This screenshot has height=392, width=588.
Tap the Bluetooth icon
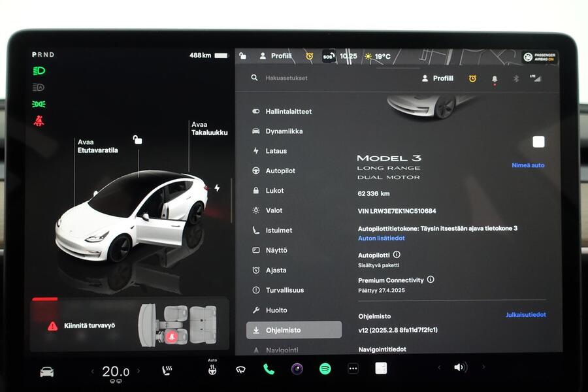click(516, 78)
